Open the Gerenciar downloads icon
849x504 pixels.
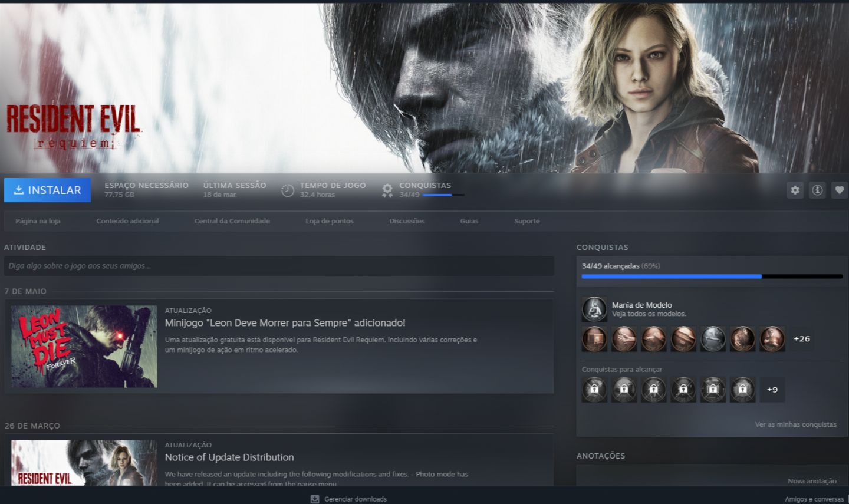click(315, 499)
